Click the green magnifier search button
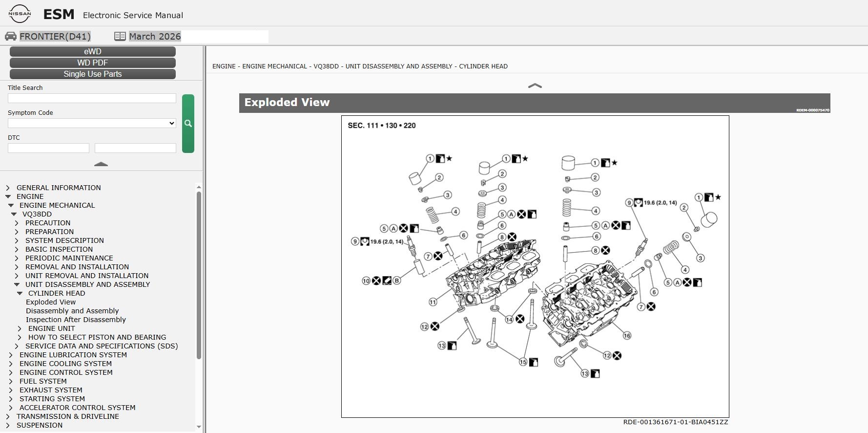Image resolution: width=868 pixels, height=433 pixels. point(188,124)
